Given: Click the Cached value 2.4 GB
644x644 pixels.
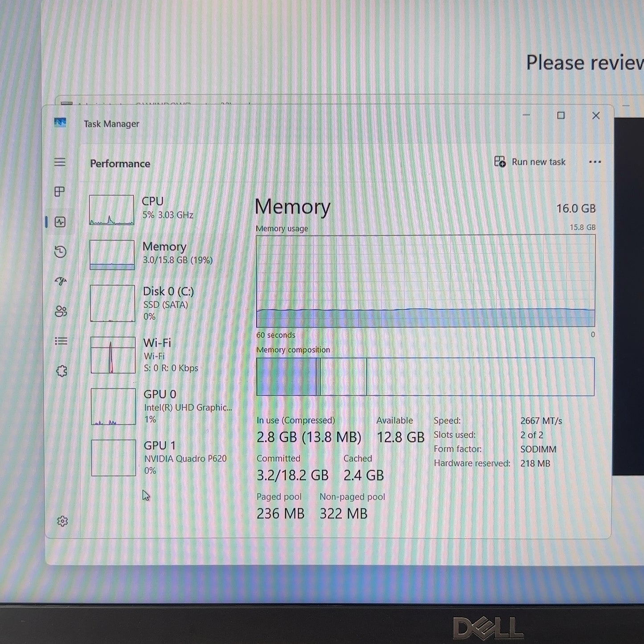Looking at the screenshot, I should 364,475.
